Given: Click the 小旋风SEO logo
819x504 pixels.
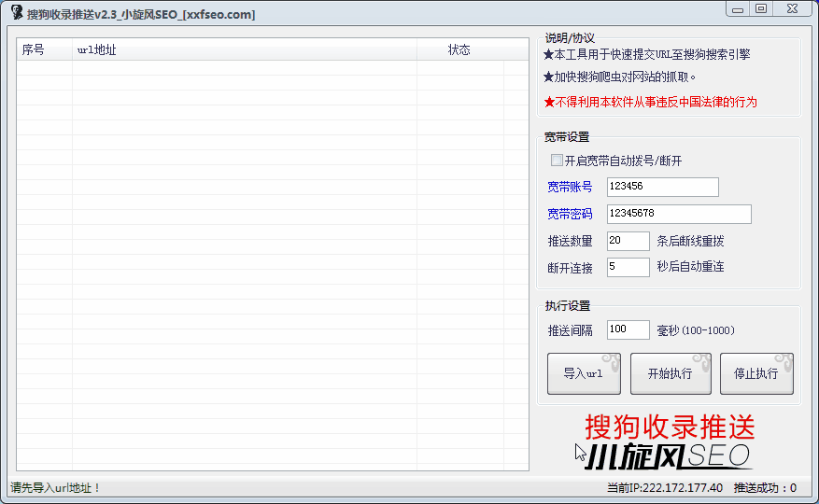Looking at the screenshot, I should coord(669,456).
